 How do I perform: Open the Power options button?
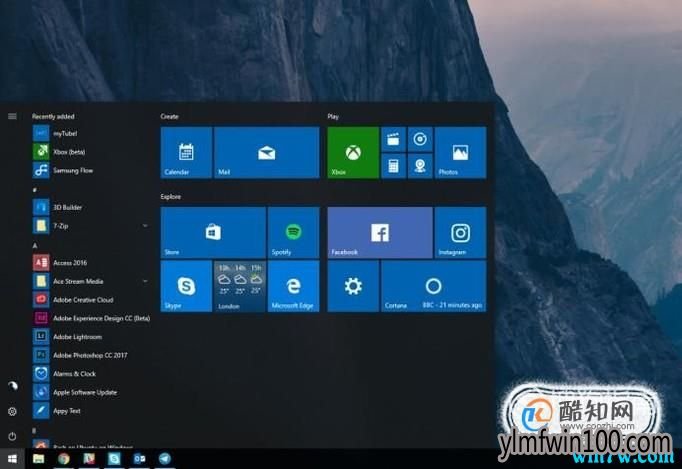pos(12,436)
